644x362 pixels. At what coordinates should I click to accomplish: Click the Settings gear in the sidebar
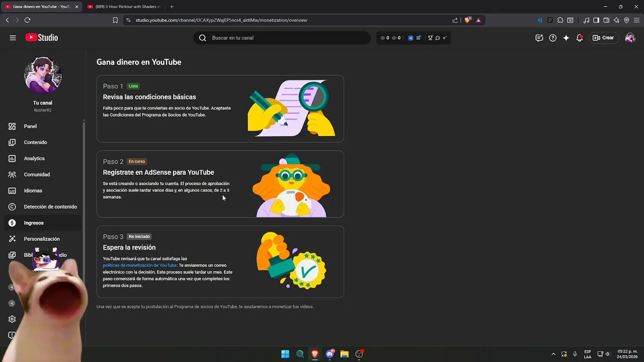(x=12, y=319)
